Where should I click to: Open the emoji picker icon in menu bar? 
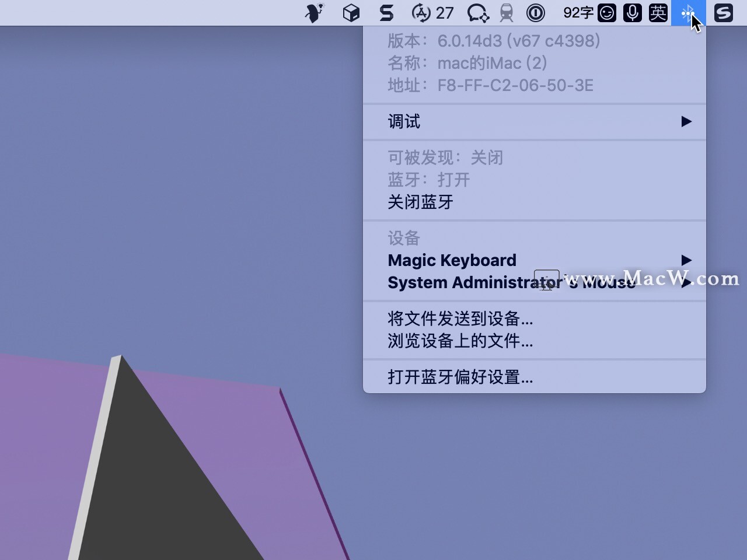coord(606,12)
